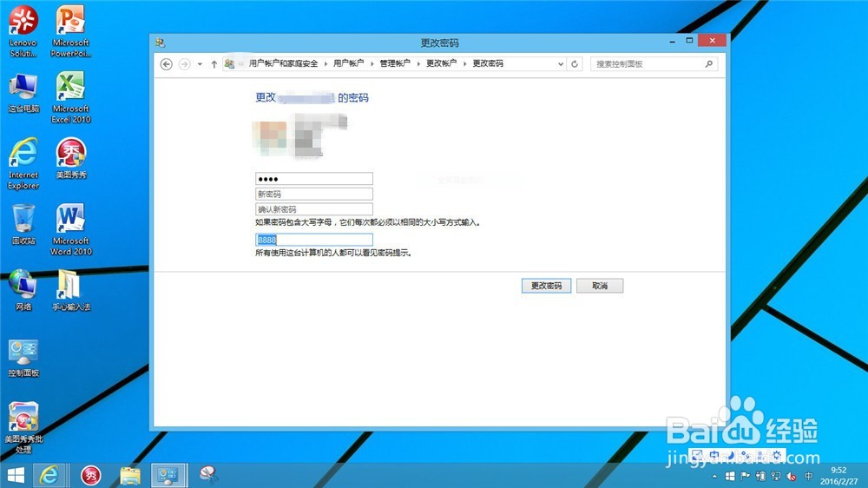Open the 美图秀秀批处理 desktop shortcut
Viewport: 868px width, 488px height.
point(23,427)
